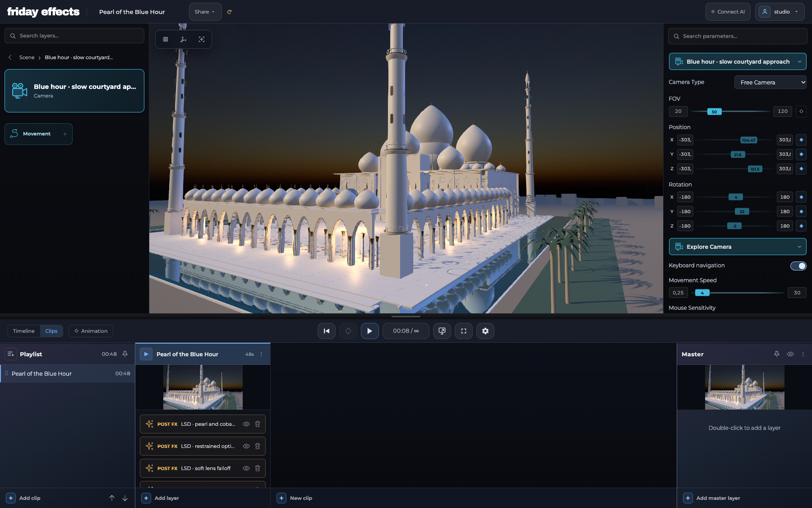Open the Share dropdown
Image resolution: width=812 pixels, height=508 pixels.
pyautogui.click(x=205, y=12)
